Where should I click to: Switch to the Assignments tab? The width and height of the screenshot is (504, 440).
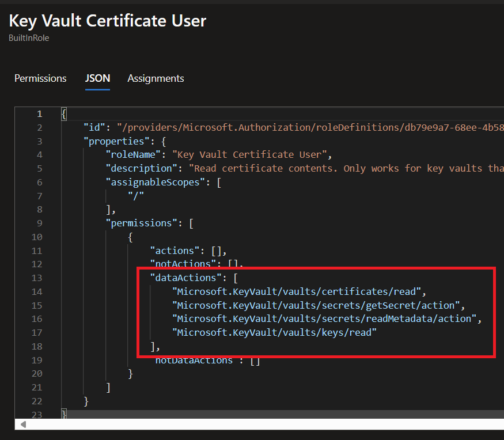[156, 78]
